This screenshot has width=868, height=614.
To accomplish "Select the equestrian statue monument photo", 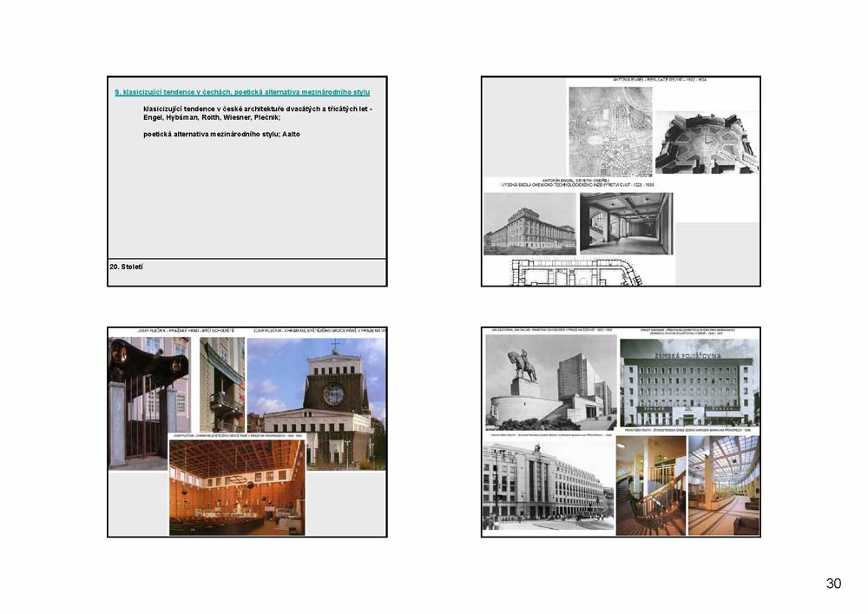I will tap(551, 383).
